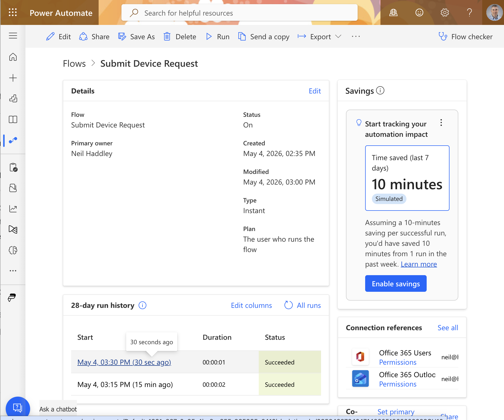
Task: Click Edit in the command bar
Action: tap(58, 37)
